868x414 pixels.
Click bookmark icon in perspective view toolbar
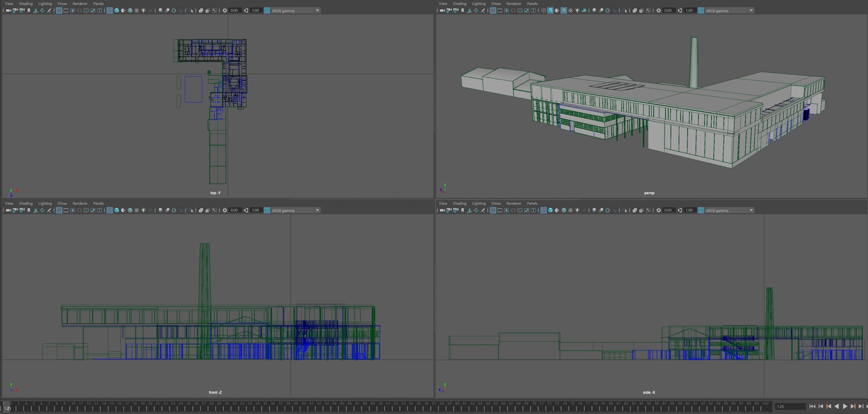point(463,11)
